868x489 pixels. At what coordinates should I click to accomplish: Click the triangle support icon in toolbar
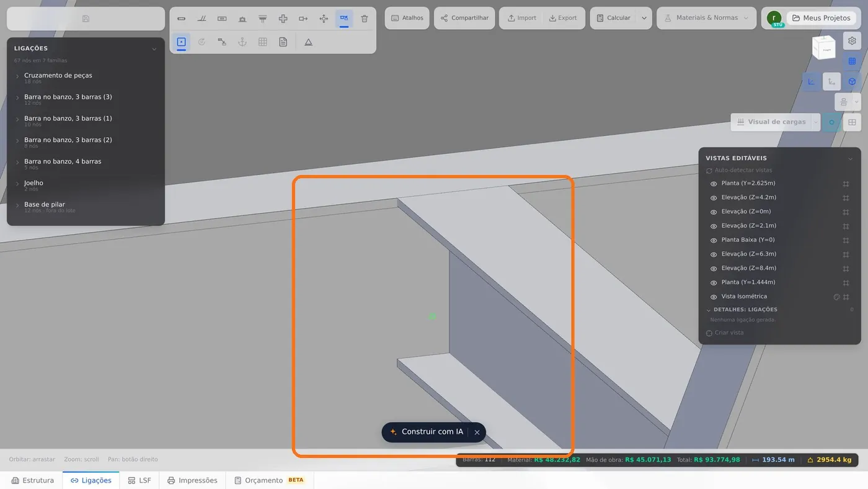coord(308,42)
